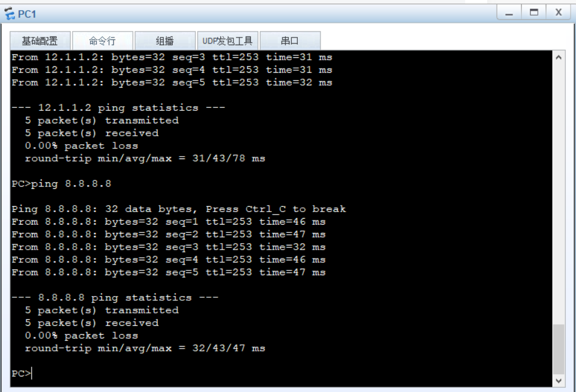Open the 组播 tab
The width and height of the screenshot is (576, 392).
click(165, 41)
